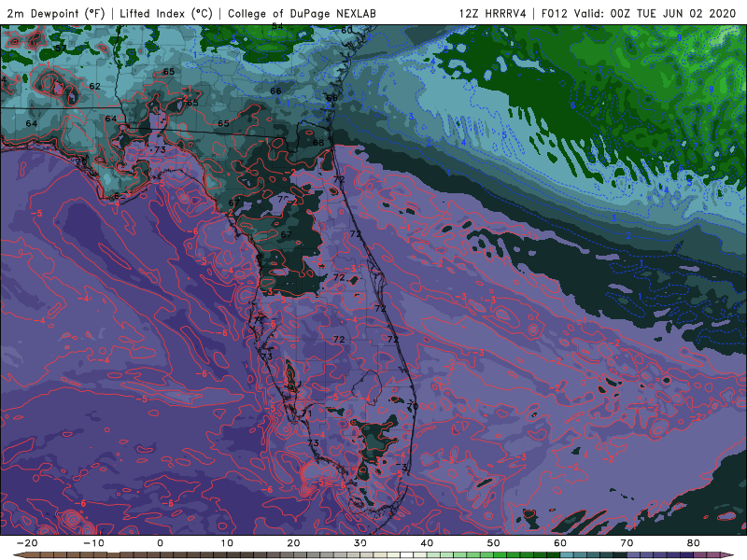
Task: Click the '2m Dewpoint (°F)' title text
Action: click(56, 14)
